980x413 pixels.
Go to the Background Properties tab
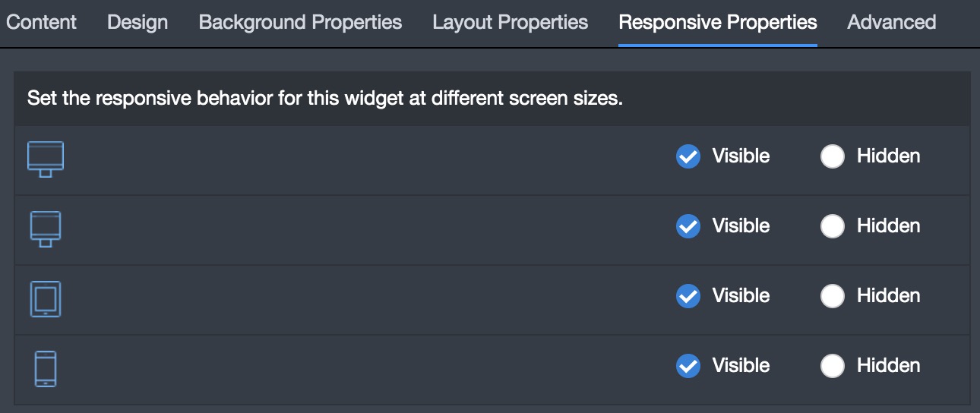point(300,22)
